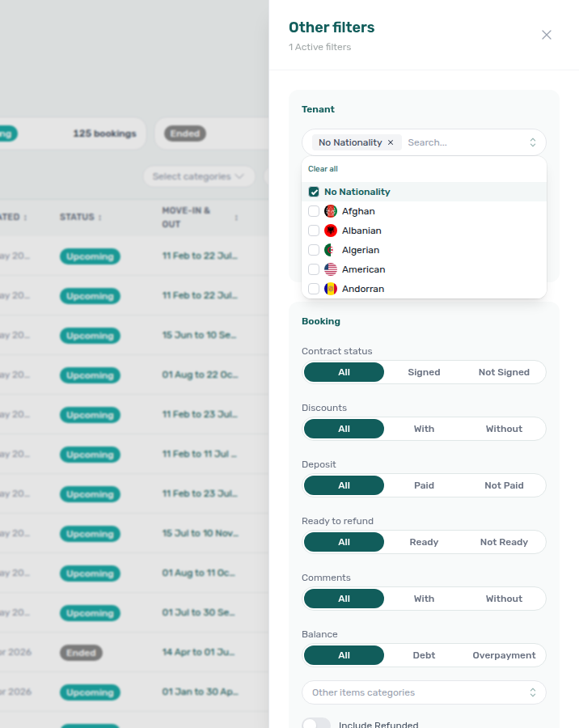Close the Other filters panel
Screen dimensions: 579x728
547,35
